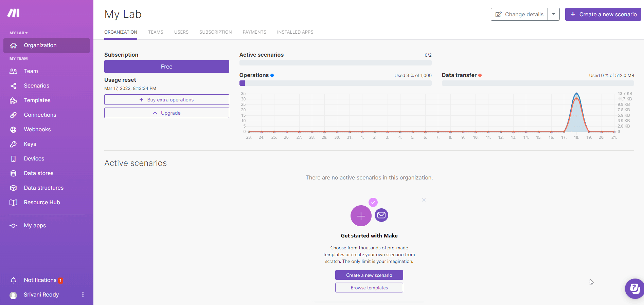Viewport: 644px width, 305px height.
Task: Switch to the Teams tab
Action: [x=156, y=32]
